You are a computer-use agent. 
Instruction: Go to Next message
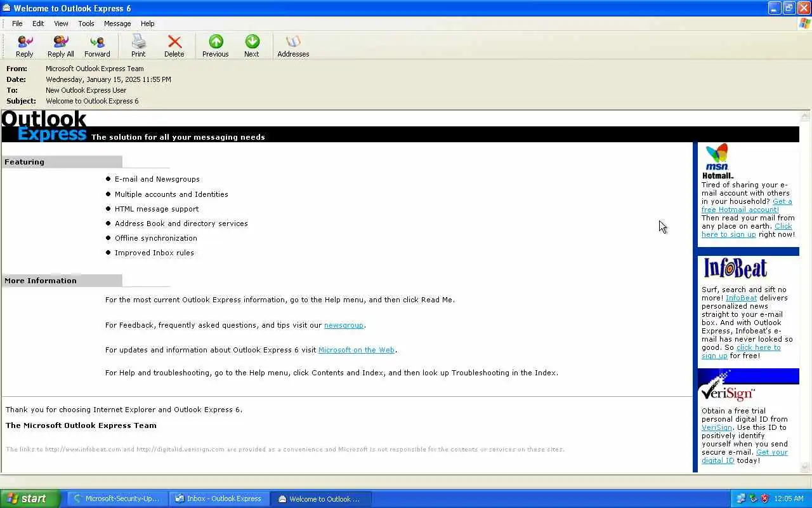tap(252, 46)
